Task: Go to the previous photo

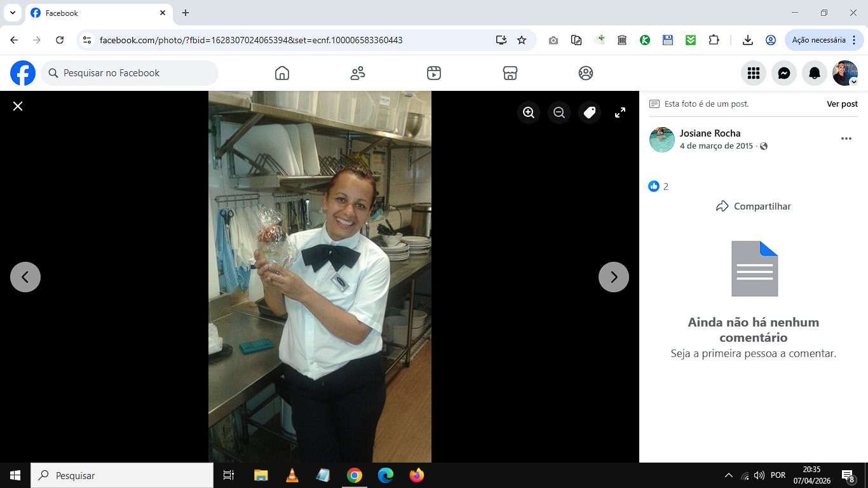Action: pyautogui.click(x=25, y=277)
